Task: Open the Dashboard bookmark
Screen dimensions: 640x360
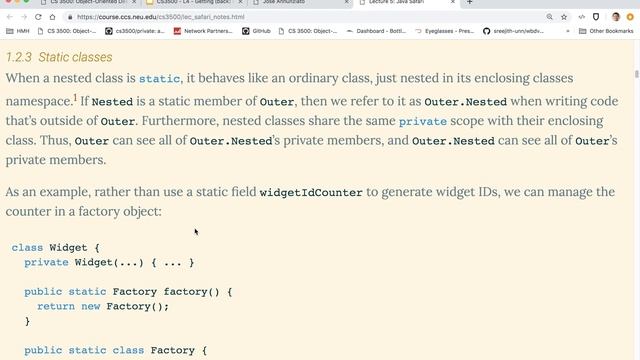Action: click(376, 31)
